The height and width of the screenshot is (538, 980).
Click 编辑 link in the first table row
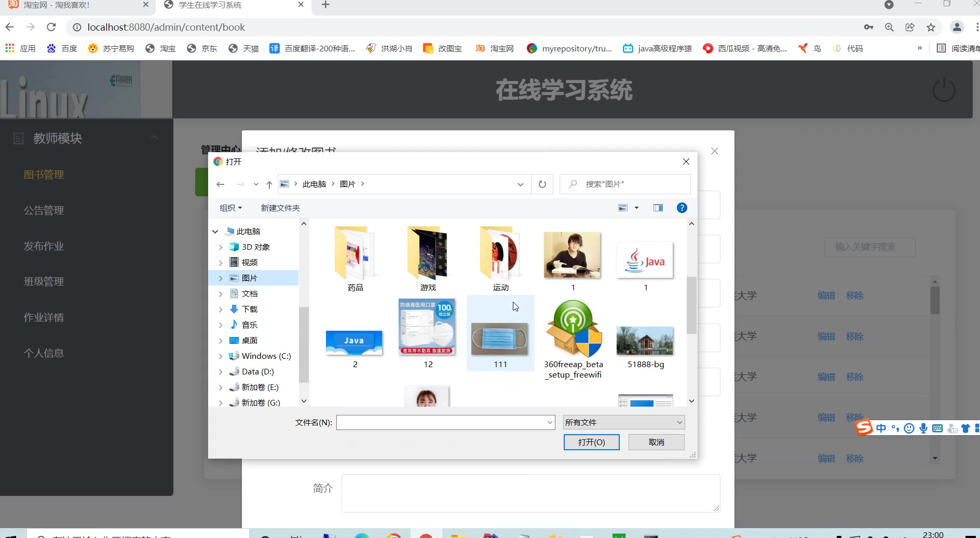click(x=826, y=295)
